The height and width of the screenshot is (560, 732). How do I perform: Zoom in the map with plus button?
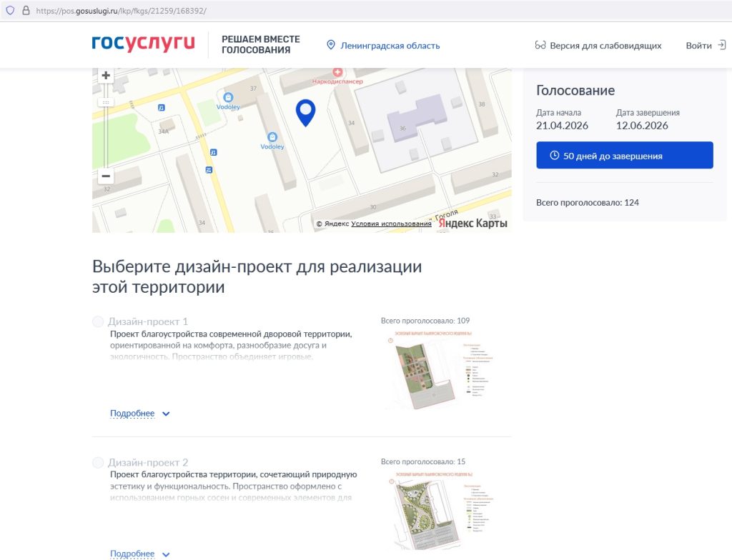point(106,76)
